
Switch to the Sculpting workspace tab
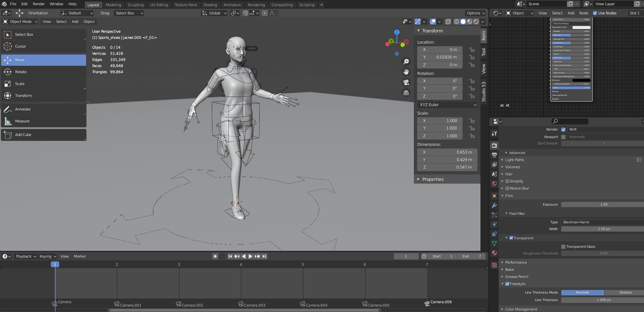[x=136, y=5]
